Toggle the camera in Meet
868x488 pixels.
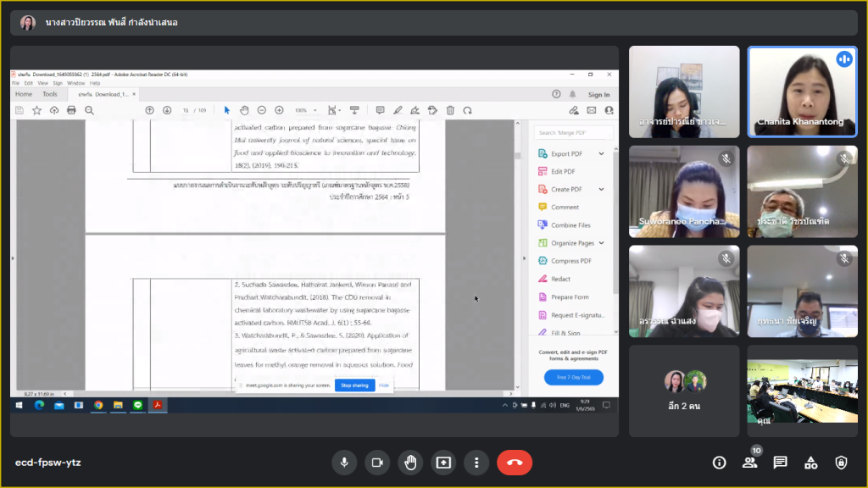[377, 463]
